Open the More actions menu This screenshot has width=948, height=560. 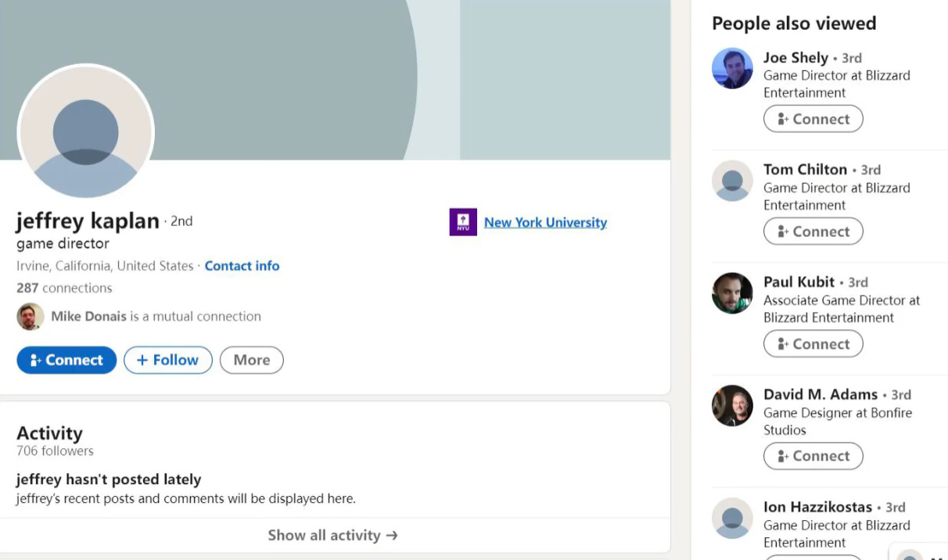pyautogui.click(x=252, y=360)
